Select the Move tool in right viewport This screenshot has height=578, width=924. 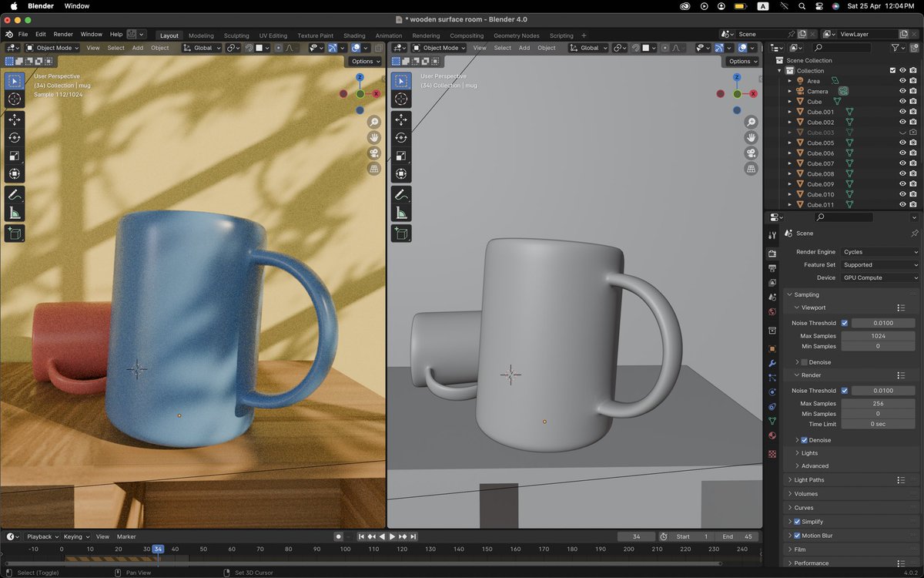tap(401, 119)
